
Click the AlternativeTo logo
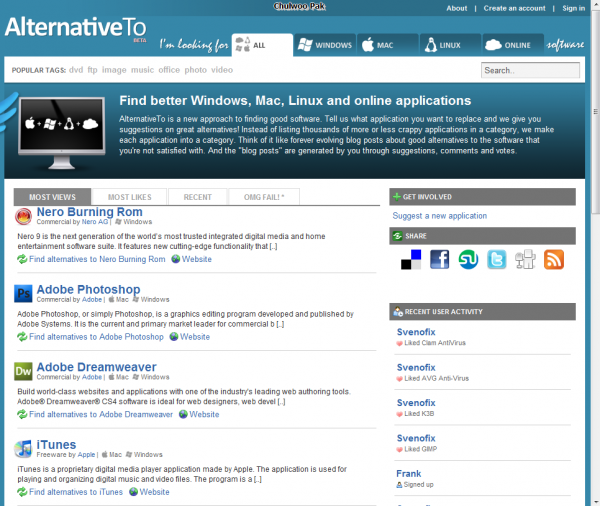tap(75, 28)
